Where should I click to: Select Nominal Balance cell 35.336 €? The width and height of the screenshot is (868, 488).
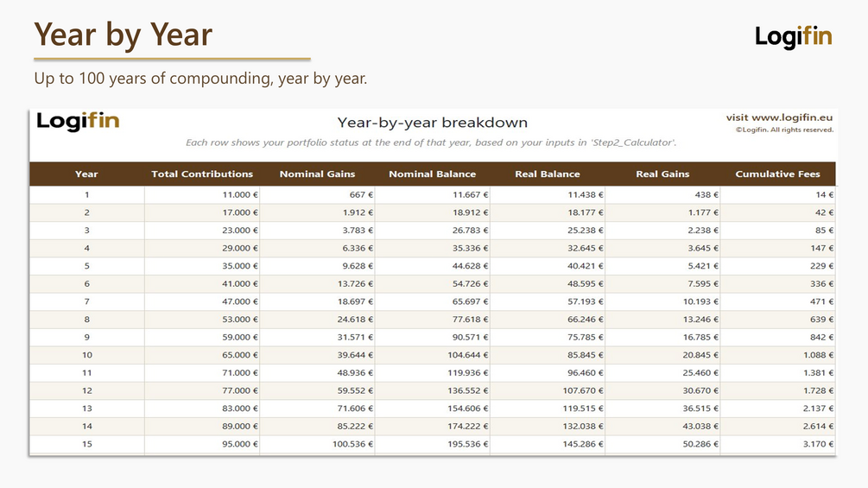(433, 248)
